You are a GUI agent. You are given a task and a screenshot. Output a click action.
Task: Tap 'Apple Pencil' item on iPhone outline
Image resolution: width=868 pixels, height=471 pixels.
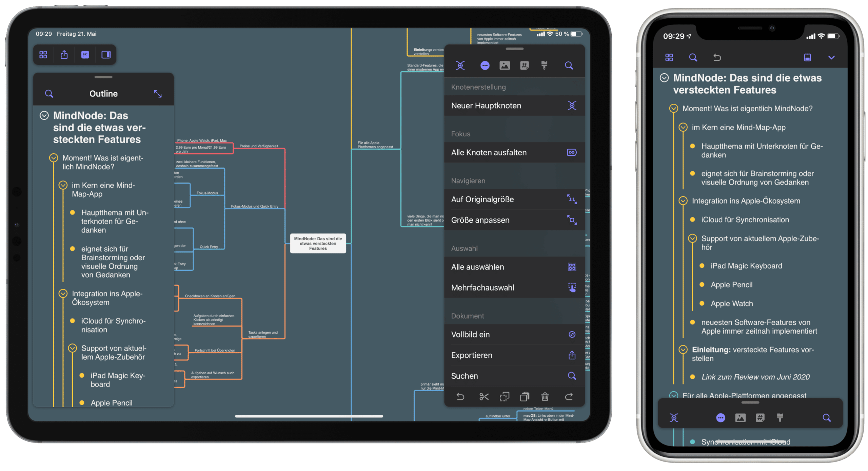click(731, 285)
